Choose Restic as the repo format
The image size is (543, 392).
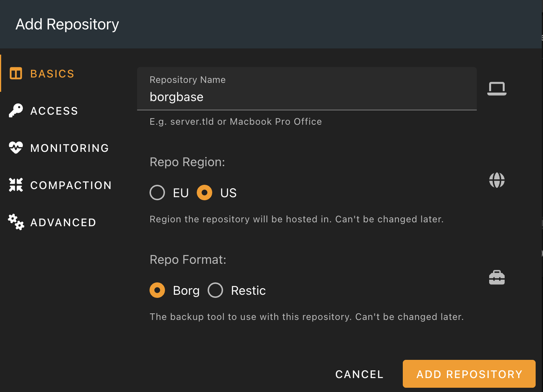[215, 290]
